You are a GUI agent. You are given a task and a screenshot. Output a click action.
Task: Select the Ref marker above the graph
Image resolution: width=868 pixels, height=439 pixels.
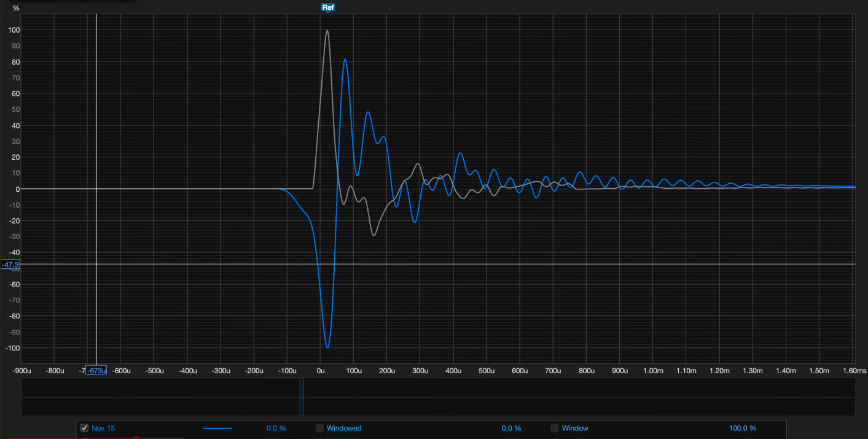tap(328, 7)
